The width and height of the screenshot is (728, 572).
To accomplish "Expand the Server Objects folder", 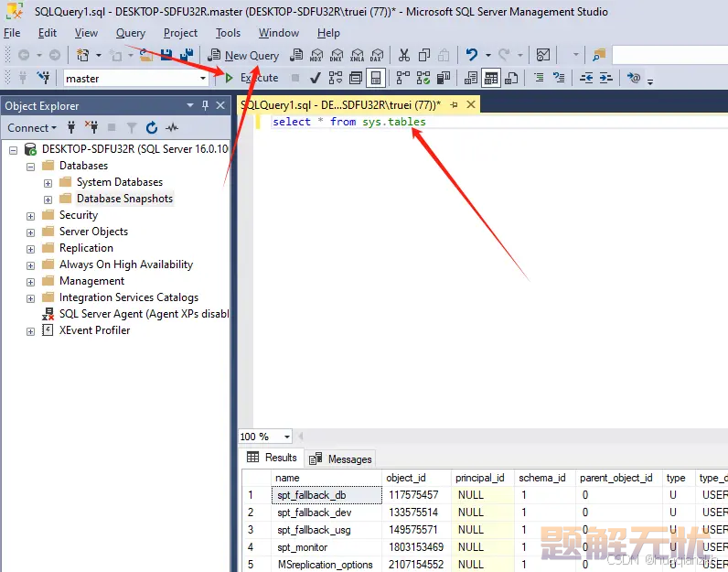I will pyautogui.click(x=31, y=232).
